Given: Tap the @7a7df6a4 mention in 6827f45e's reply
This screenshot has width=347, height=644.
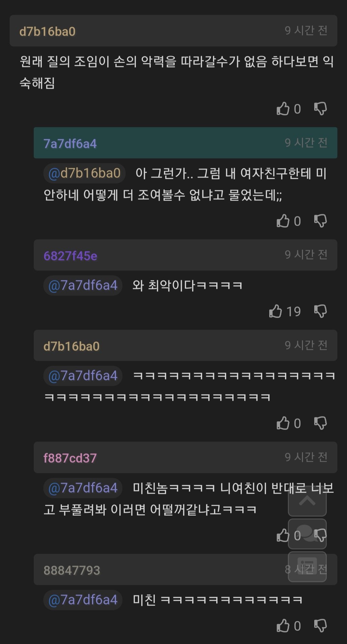Looking at the screenshot, I should pyautogui.click(x=83, y=286).
